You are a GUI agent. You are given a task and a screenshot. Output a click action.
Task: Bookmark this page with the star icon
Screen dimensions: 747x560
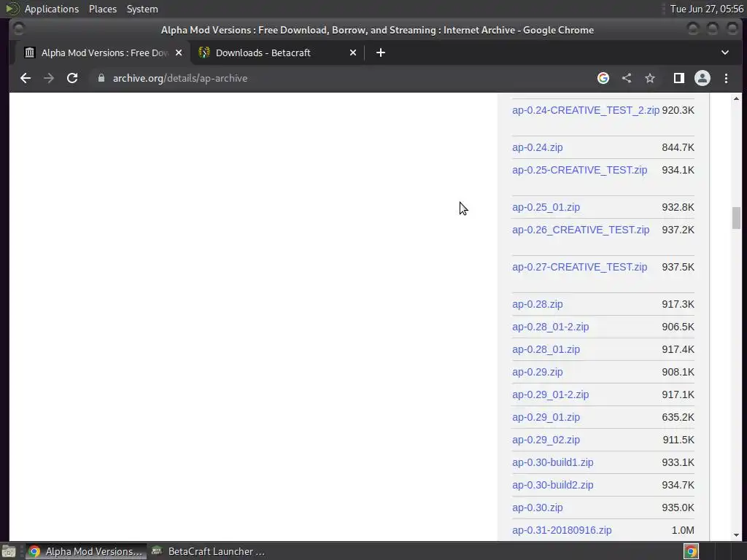click(650, 78)
